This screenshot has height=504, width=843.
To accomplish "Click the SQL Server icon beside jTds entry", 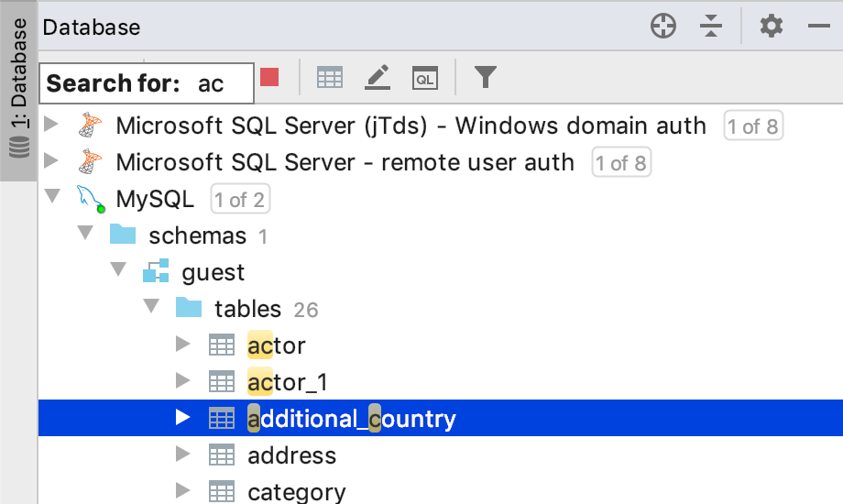I will (90, 125).
